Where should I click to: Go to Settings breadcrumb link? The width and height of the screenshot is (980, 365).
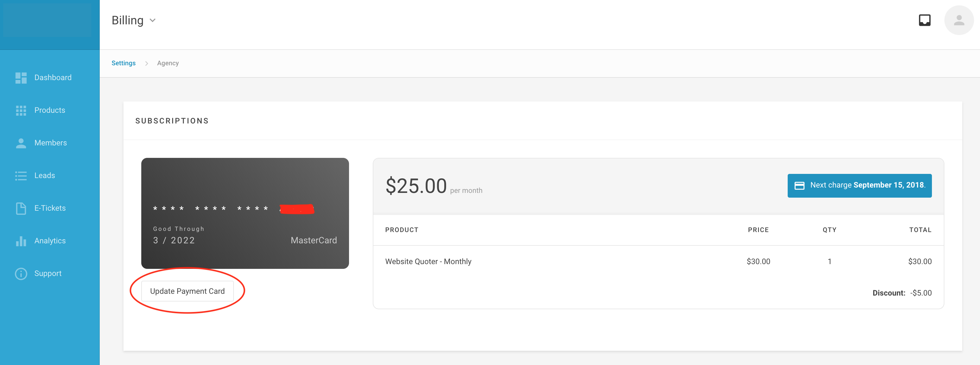pos(123,63)
